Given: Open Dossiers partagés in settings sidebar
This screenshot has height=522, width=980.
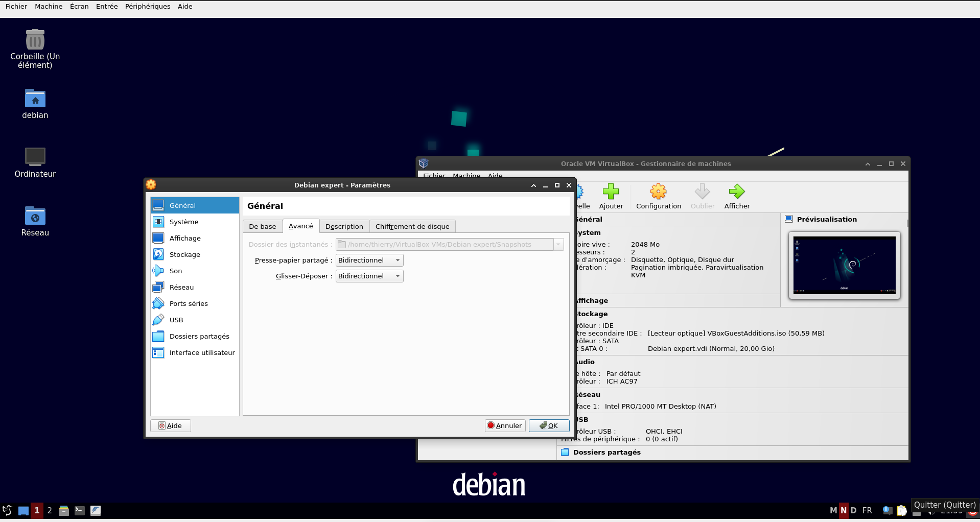Looking at the screenshot, I should [x=195, y=336].
